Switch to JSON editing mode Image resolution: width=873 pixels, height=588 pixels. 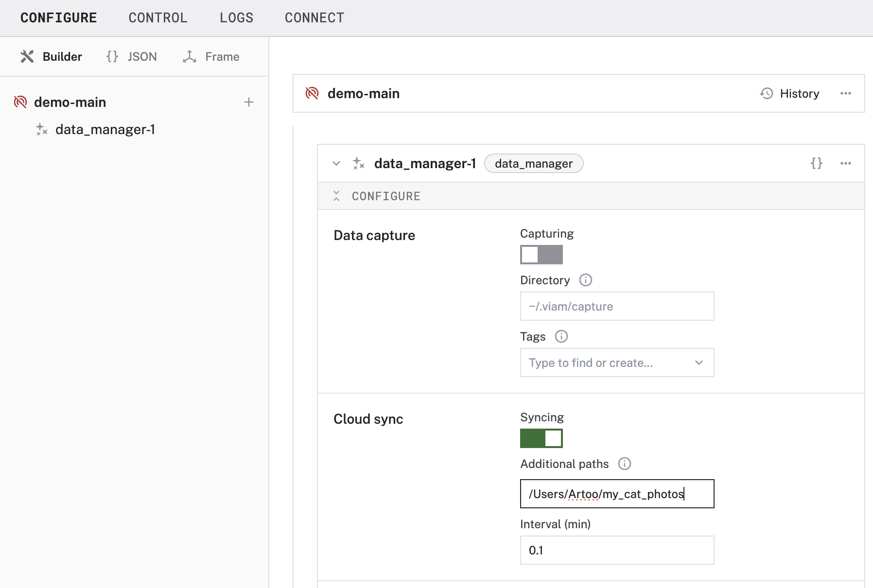click(x=131, y=56)
